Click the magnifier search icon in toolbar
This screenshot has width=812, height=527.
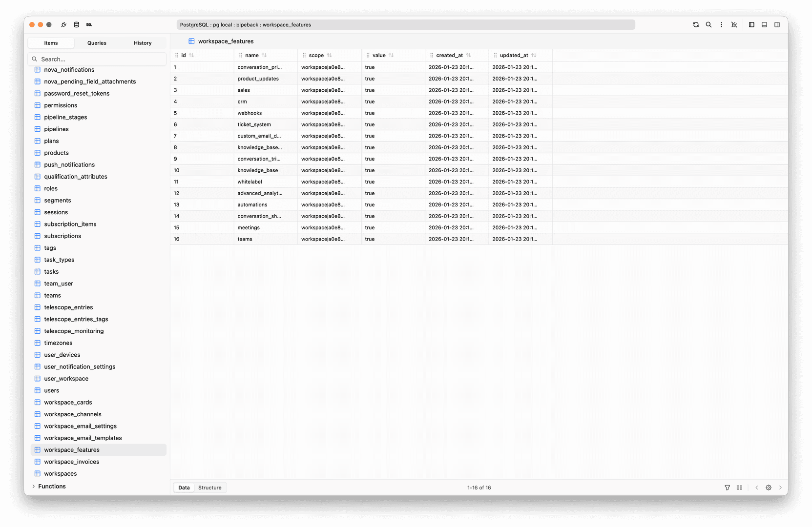click(708, 25)
